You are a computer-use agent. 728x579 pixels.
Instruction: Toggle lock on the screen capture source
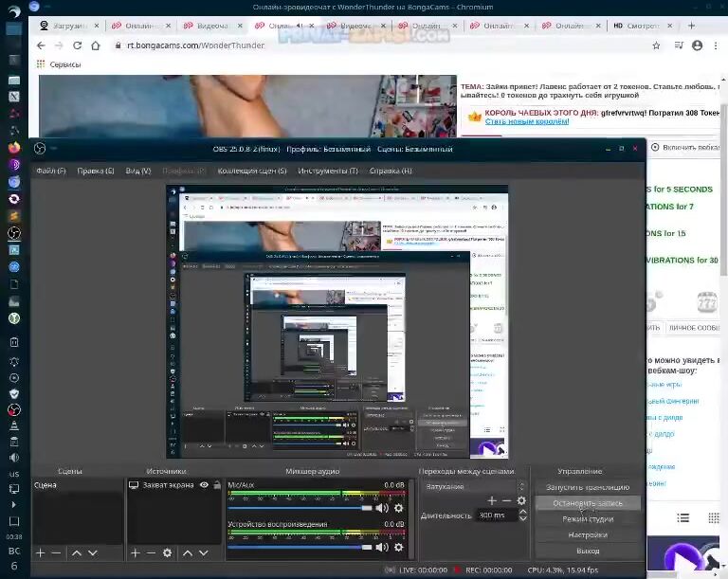[215, 485]
